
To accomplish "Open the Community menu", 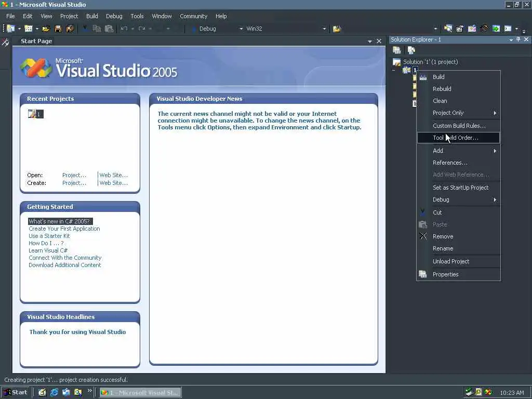I will click(193, 16).
